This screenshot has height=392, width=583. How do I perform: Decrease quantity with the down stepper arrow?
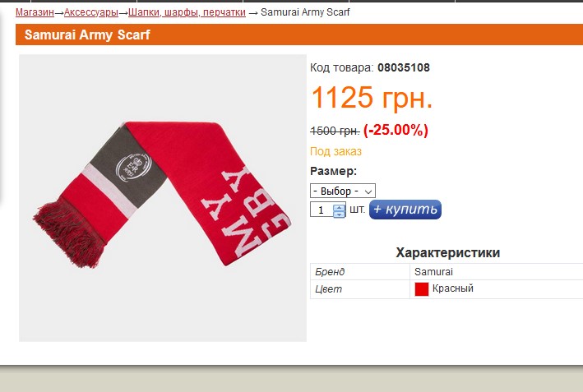point(339,214)
